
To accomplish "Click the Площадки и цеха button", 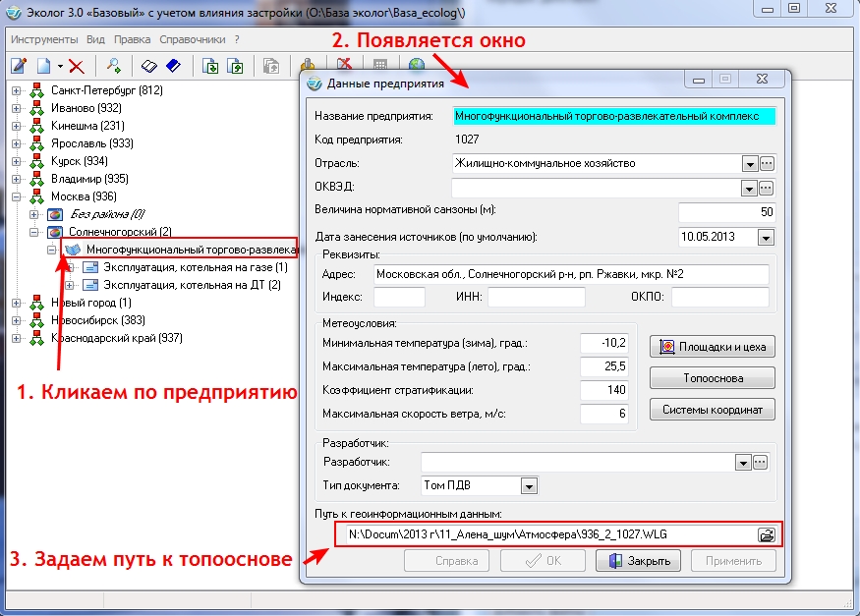I will [x=713, y=347].
